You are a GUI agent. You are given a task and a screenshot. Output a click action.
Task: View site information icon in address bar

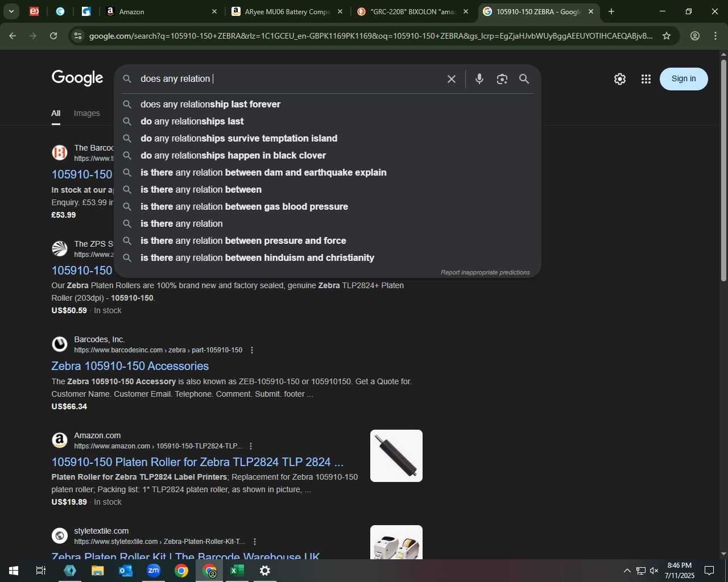(x=78, y=36)
